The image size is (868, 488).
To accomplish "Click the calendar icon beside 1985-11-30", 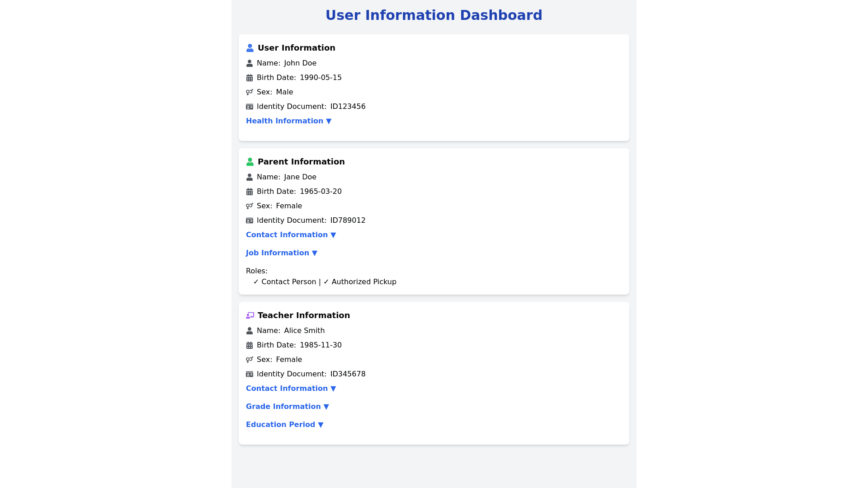I will click(250, 345).
